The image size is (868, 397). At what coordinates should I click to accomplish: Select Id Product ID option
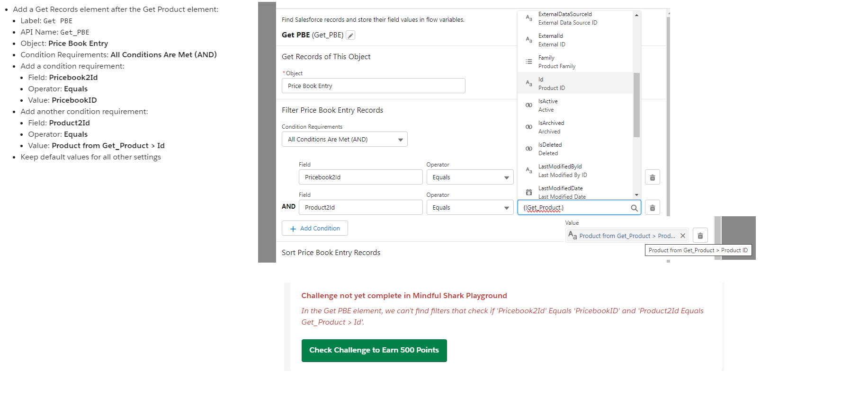click(x=575, y=83)
